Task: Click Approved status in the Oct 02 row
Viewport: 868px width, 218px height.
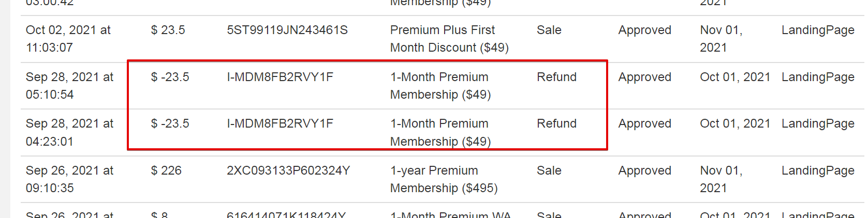Action: [x=644, y=30]
